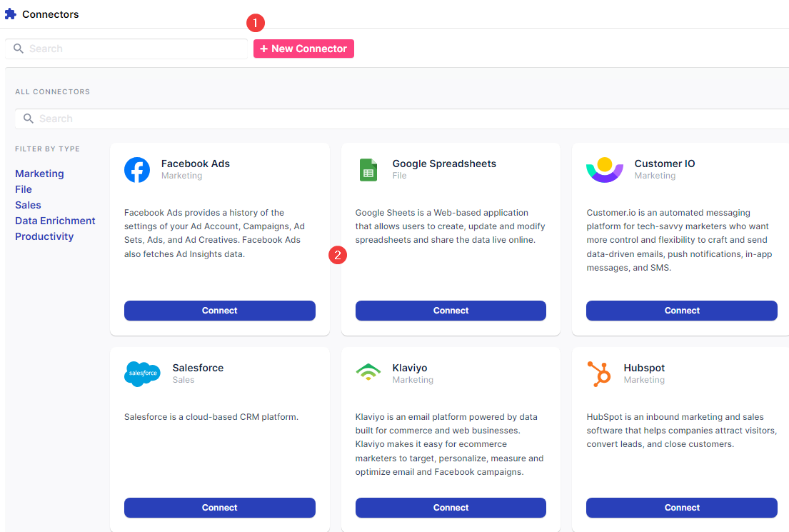Connect the Hubspot connector
Screen dimensions: 789x532
click(682, 507)
